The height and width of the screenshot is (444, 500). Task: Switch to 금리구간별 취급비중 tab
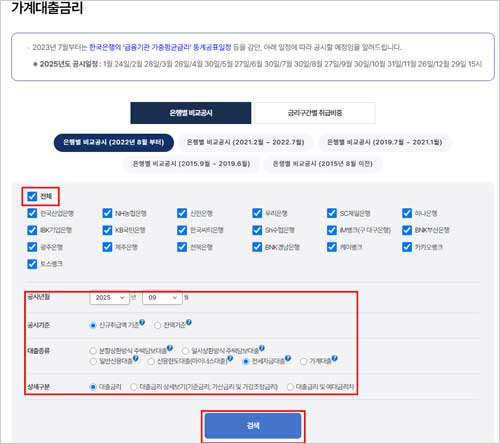point(315,113)
